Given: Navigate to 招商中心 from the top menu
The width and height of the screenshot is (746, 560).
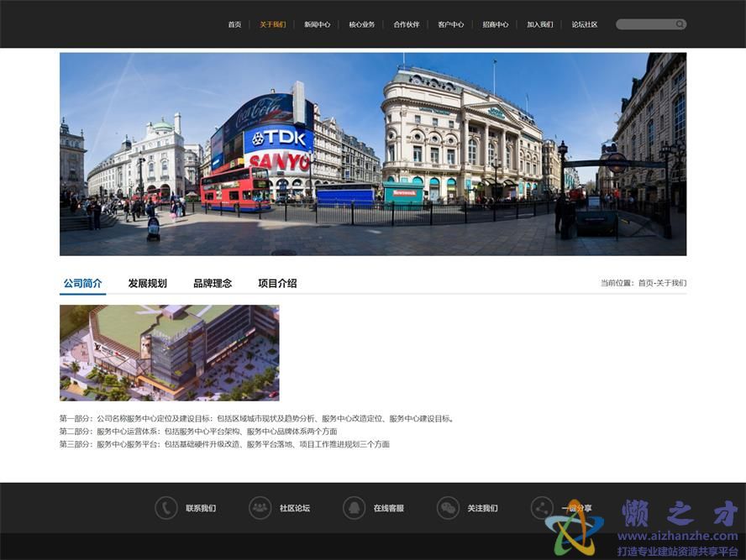Looking at the screenshot, I should click(x=496, y=24).
